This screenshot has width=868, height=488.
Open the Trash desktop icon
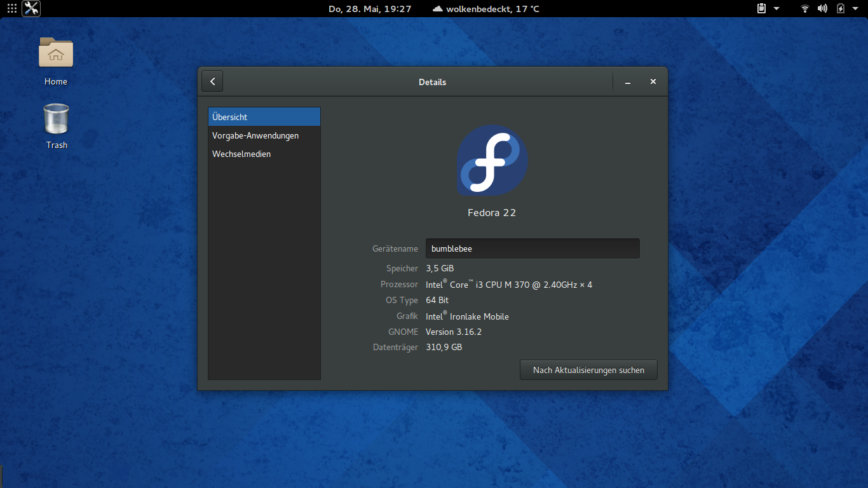57,126
